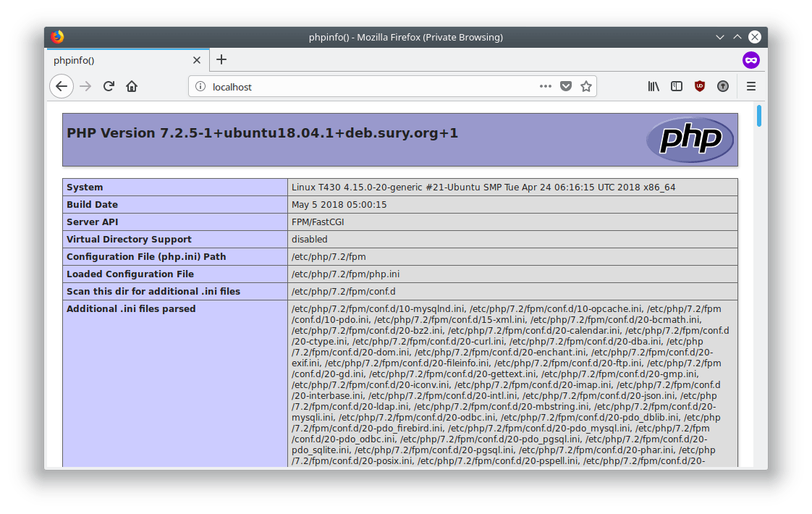
Task: Click the keyhole password extension icon
Action: (722, 87)
